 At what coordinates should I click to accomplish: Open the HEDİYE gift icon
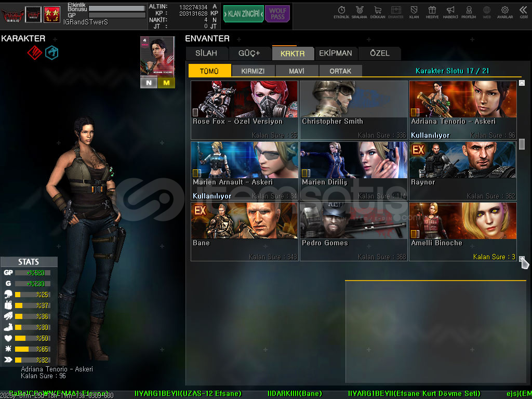432,12
